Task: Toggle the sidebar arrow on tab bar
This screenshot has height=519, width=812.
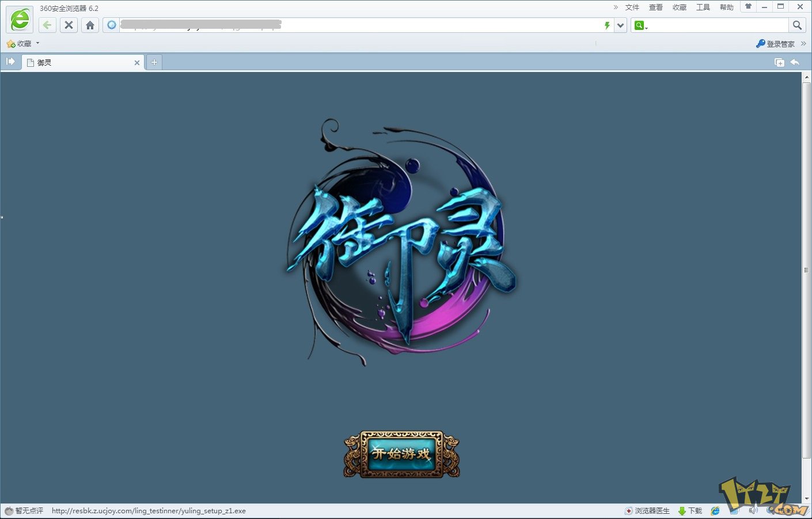Action: pyautogui.click(x=10, y=62)
